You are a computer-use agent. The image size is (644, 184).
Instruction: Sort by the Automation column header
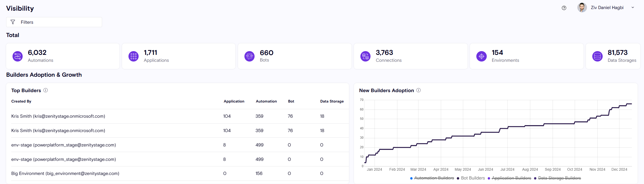[x=266, y=101]
